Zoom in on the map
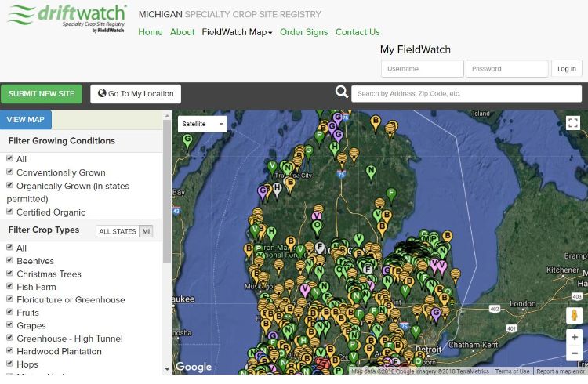588x384 pixels. 575,337
